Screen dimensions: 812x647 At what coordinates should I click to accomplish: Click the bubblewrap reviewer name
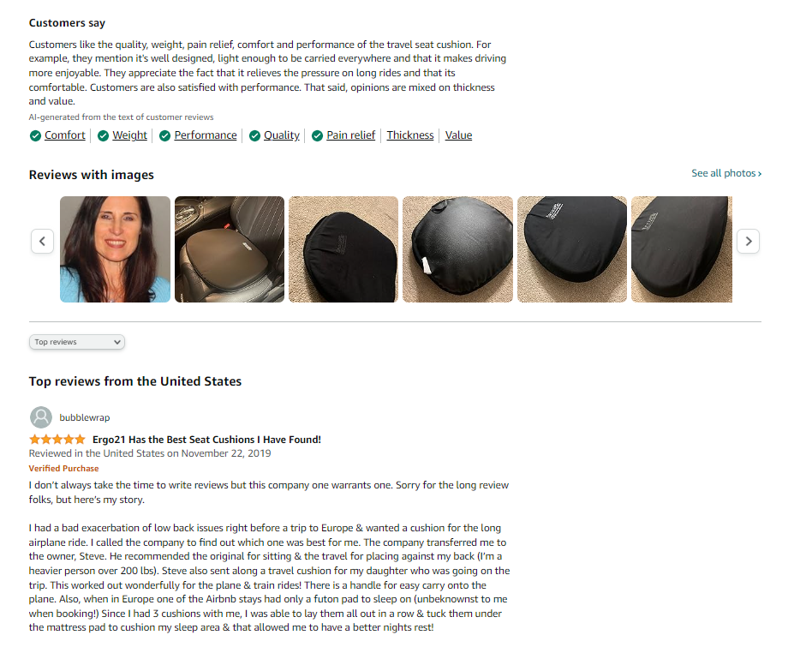point(85,417)
